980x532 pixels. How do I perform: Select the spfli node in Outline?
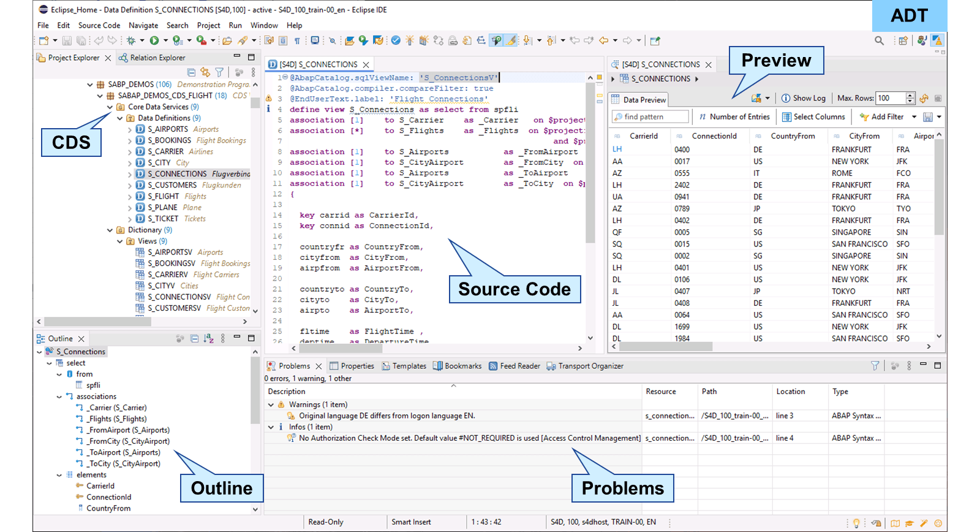click(x=93, y=386)
